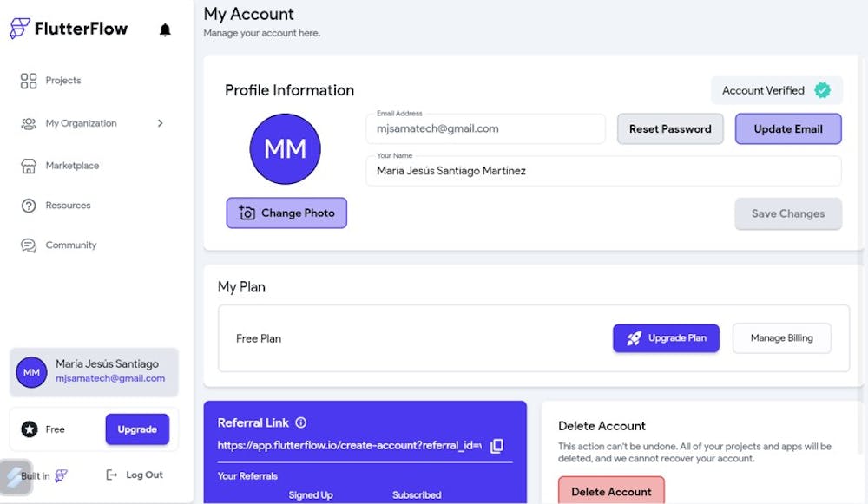Click the Referral Link info icon
Screen dimensions: 868x504
click(x=301, y=423)
